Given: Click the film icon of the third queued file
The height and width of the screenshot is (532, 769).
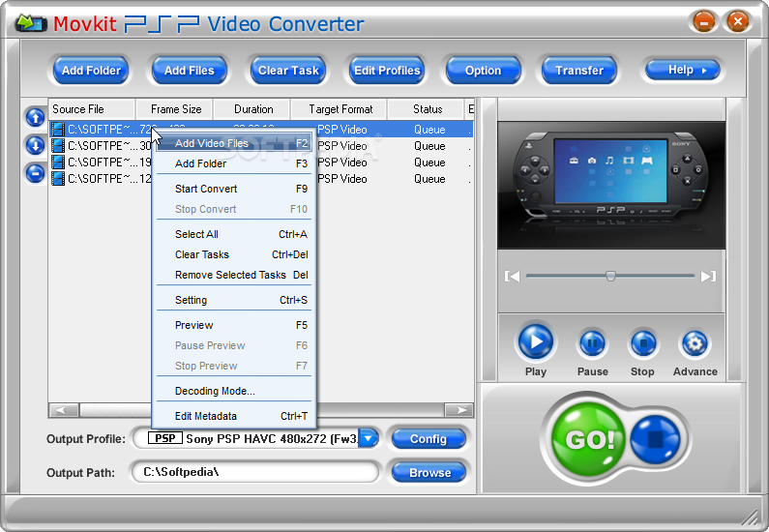Looking at the screenshot, I should point(58,162).
